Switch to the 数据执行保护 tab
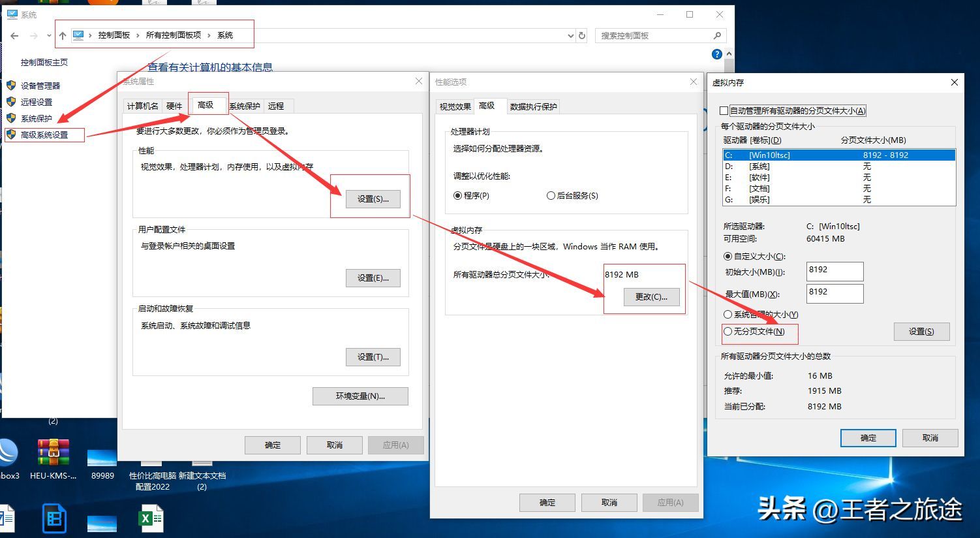Viewport: 980px width, 538px height. [534, 106]
